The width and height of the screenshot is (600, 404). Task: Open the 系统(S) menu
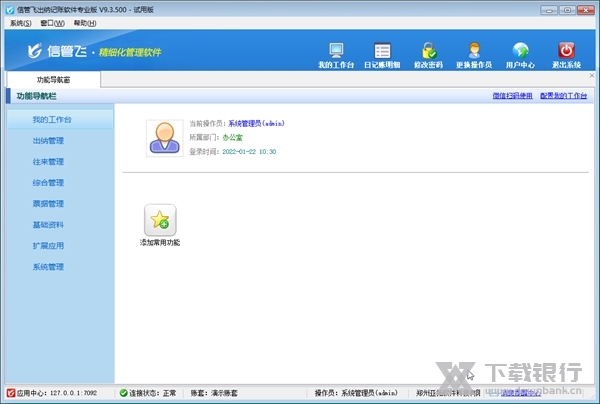pos(21,23)
